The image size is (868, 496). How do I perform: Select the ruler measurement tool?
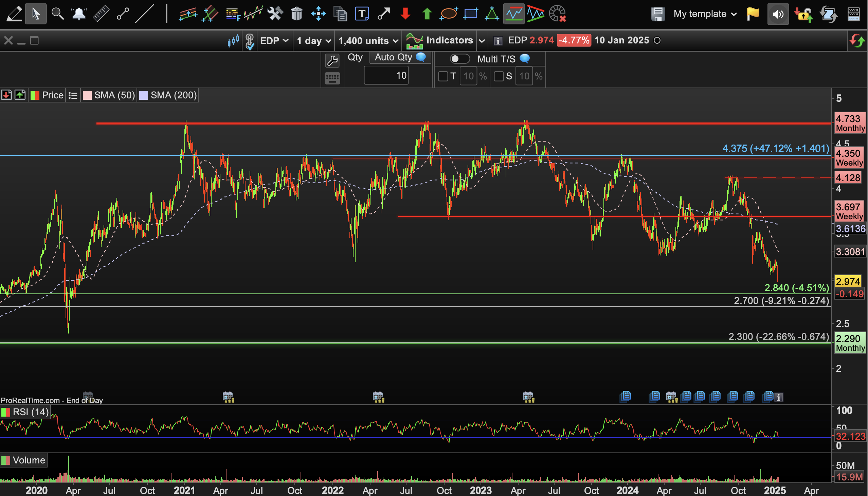tap(101, 14)
